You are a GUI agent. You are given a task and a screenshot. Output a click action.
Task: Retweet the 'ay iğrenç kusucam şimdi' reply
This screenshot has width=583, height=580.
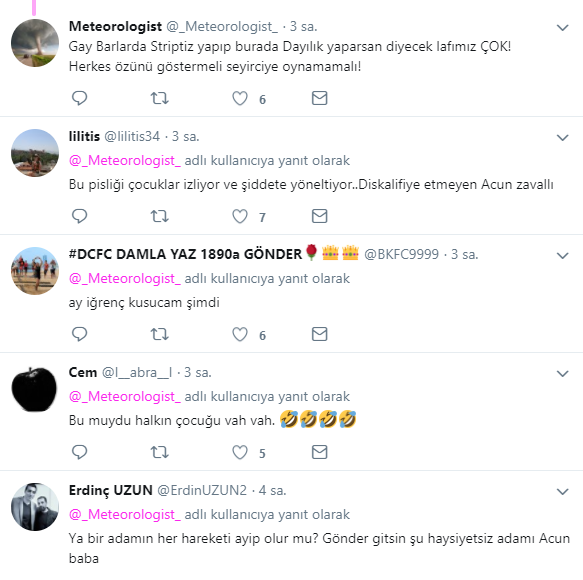160,334
